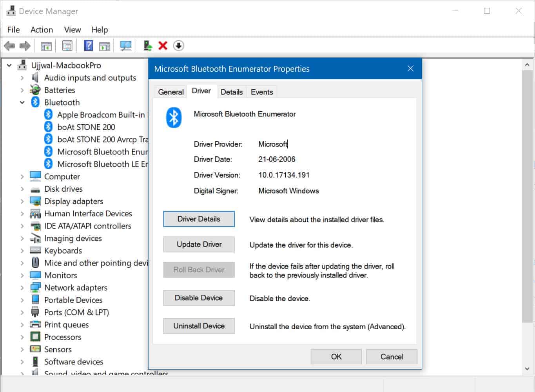Select the Driver tab
Screen dimensions: 535x392
[x=201, y=91]
